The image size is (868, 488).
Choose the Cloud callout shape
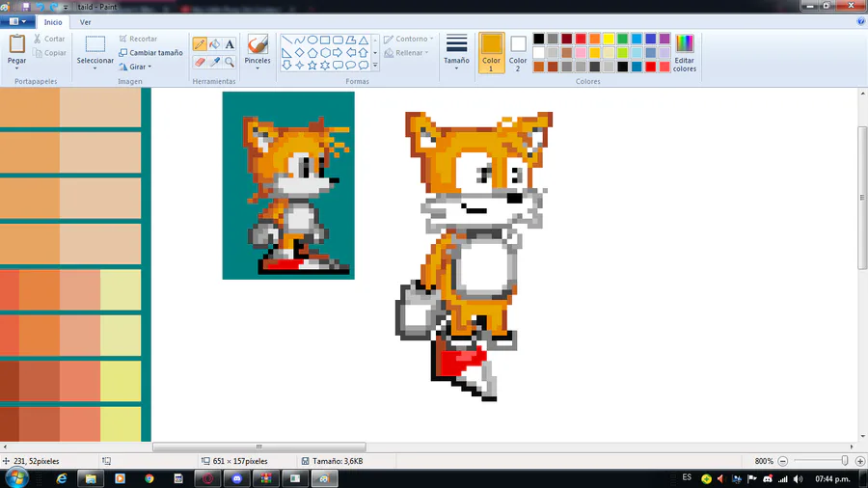(x=364, y=66)
